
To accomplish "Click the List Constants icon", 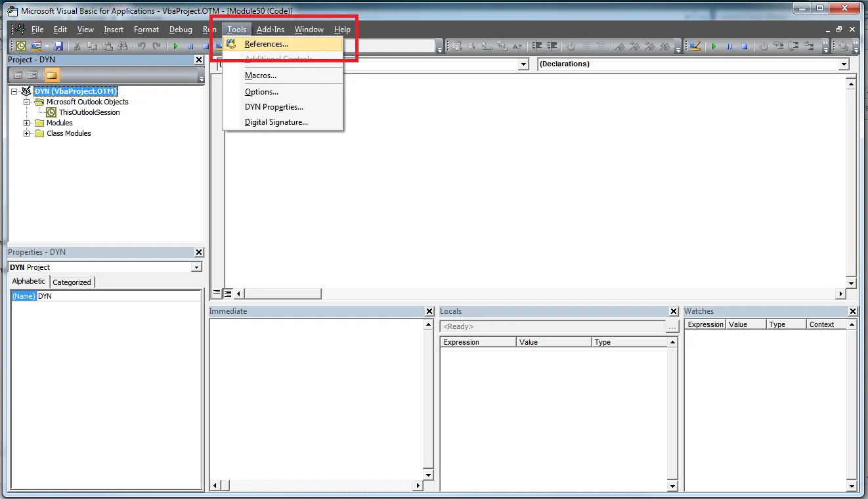I will 472,46.
